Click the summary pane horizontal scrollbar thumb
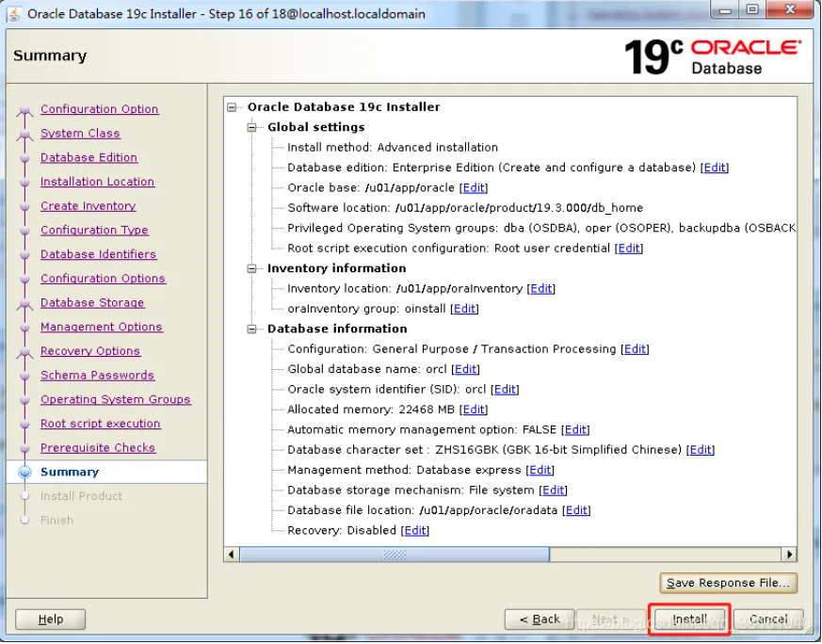This screenshot has height=644, width=822. coord(395,554)
